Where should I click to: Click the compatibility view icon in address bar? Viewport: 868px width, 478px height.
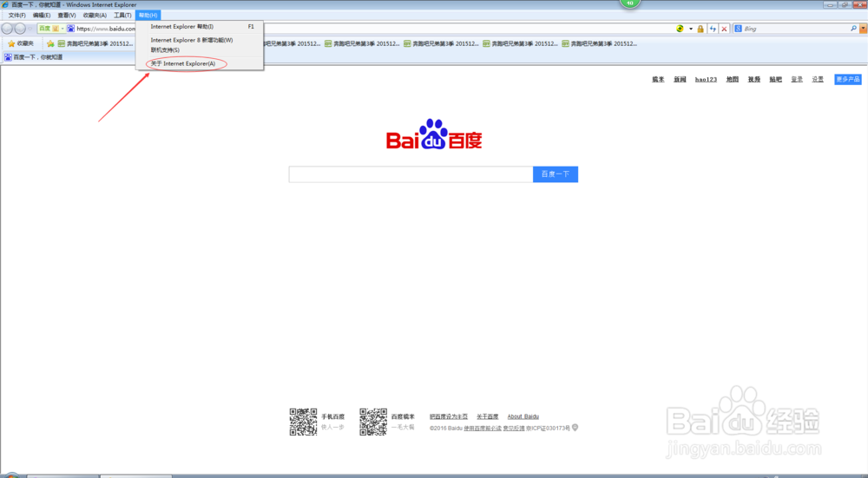[x=680, y=29]
